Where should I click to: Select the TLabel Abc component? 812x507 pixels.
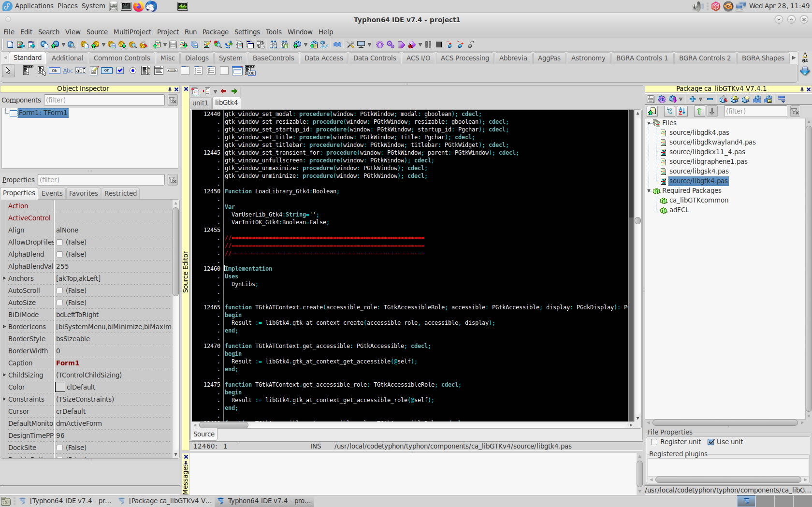click(x=68, y=71)
